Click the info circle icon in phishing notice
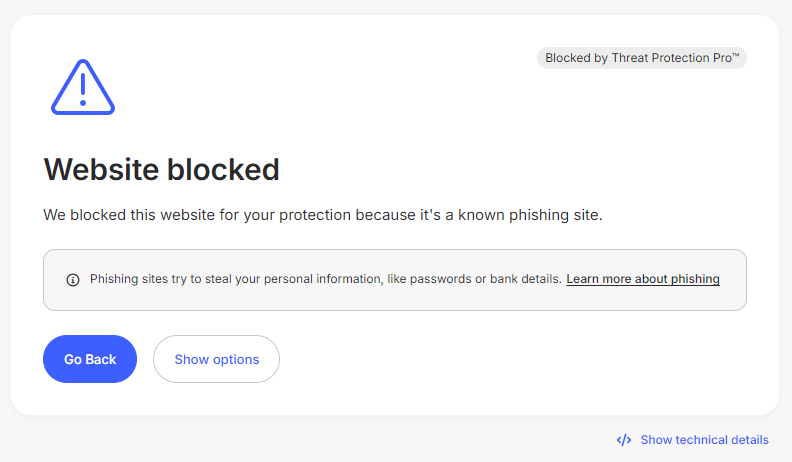 (x=73, y=280)
